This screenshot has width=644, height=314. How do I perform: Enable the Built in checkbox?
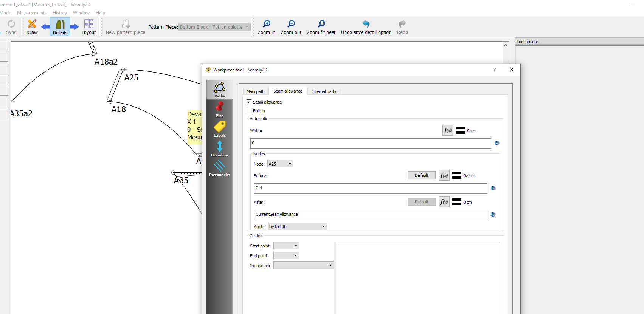(249, 111)
